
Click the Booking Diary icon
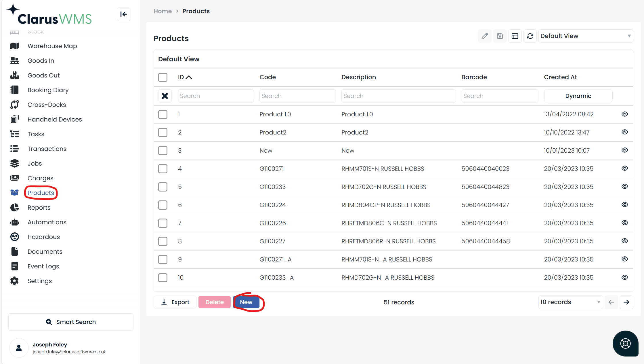coord(15,90)
